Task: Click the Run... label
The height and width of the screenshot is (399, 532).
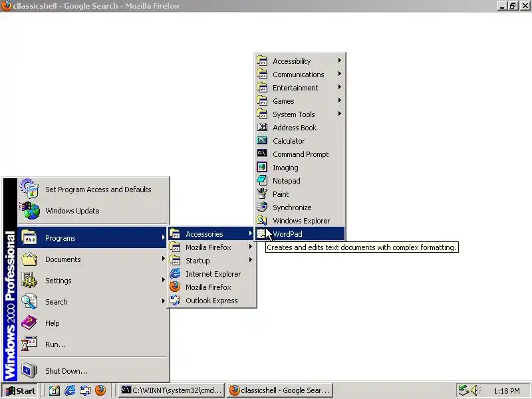Action: (56, 344)
